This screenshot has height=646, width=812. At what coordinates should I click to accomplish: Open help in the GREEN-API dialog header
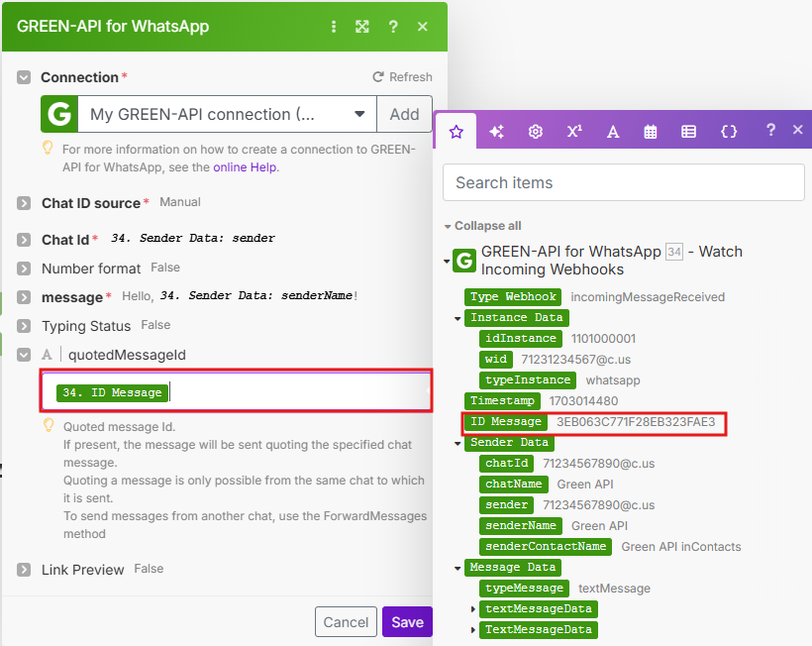point(393,27)
